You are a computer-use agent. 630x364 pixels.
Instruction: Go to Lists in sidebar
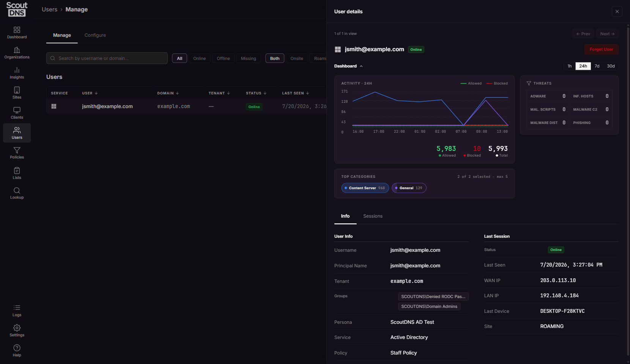click(x=17, y=173)
